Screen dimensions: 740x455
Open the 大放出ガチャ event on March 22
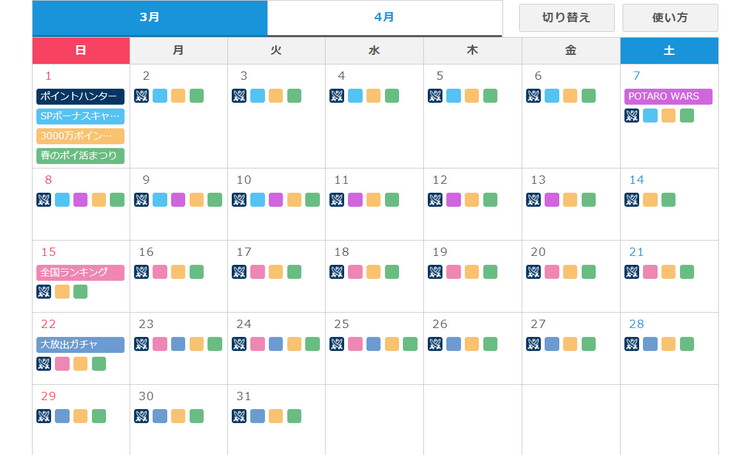click(x=80, y=345)
